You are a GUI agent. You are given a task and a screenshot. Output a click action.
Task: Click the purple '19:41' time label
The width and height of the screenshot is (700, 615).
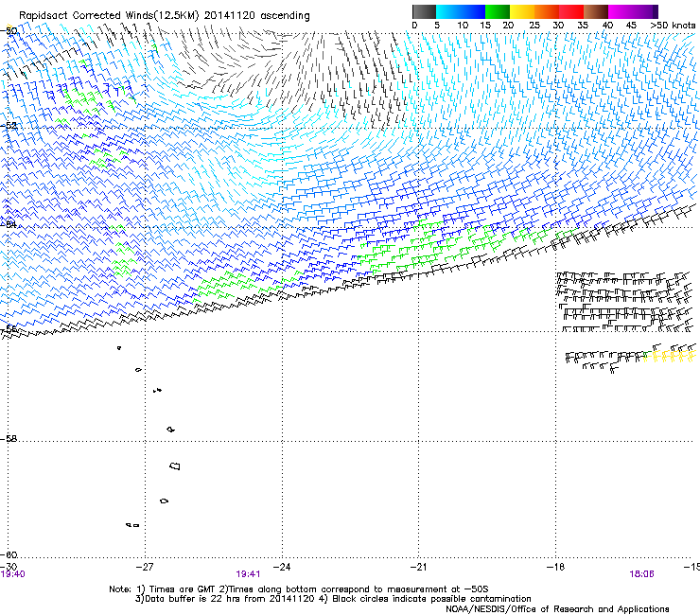pos(248,574)
